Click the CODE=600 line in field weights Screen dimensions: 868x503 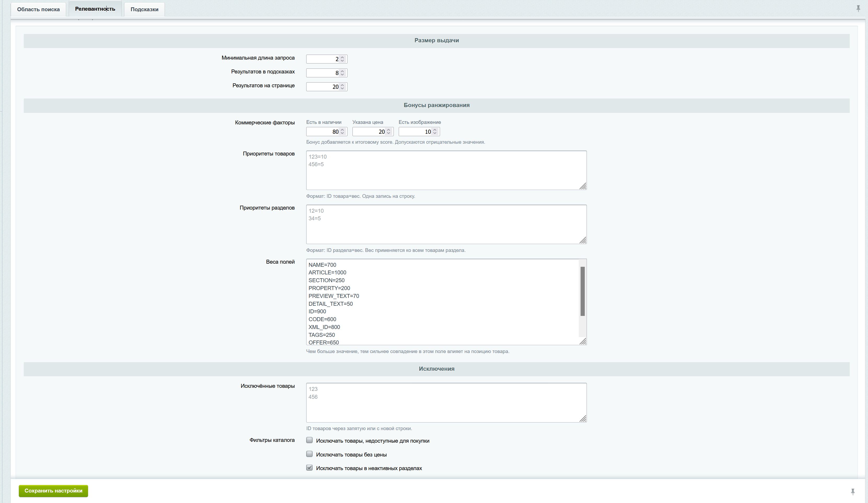pyautogui.click(x=322, y=319)
